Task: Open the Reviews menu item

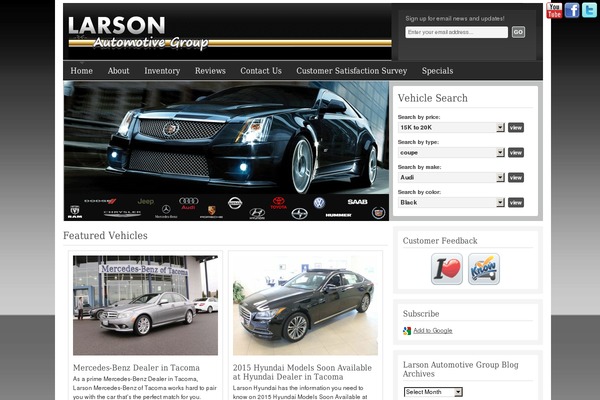Action: (210, 71)
